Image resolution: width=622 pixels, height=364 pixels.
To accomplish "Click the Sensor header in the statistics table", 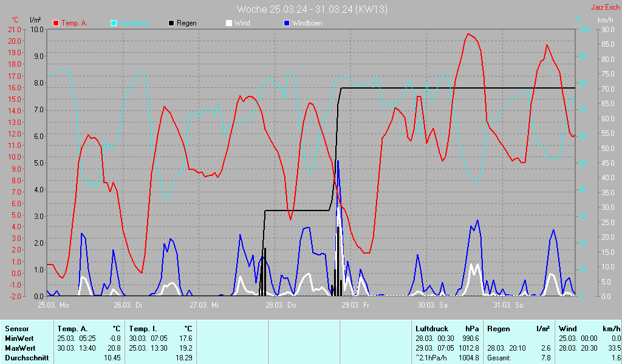I will 16,328.
